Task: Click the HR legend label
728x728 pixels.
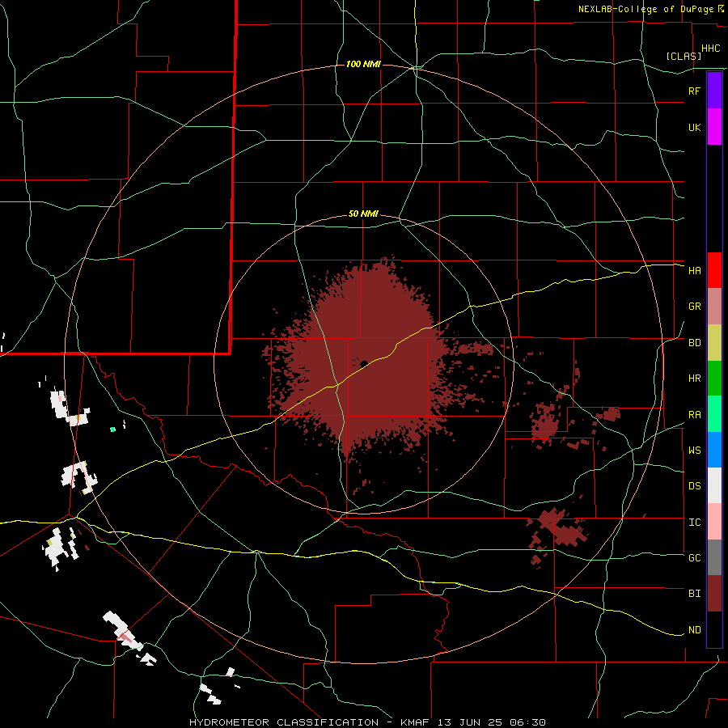Action: pos(694,379)
